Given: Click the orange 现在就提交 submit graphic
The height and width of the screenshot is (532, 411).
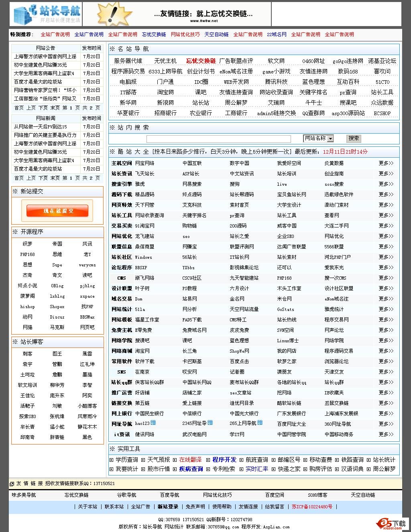Looking at the screenshot, I should 57,210.
